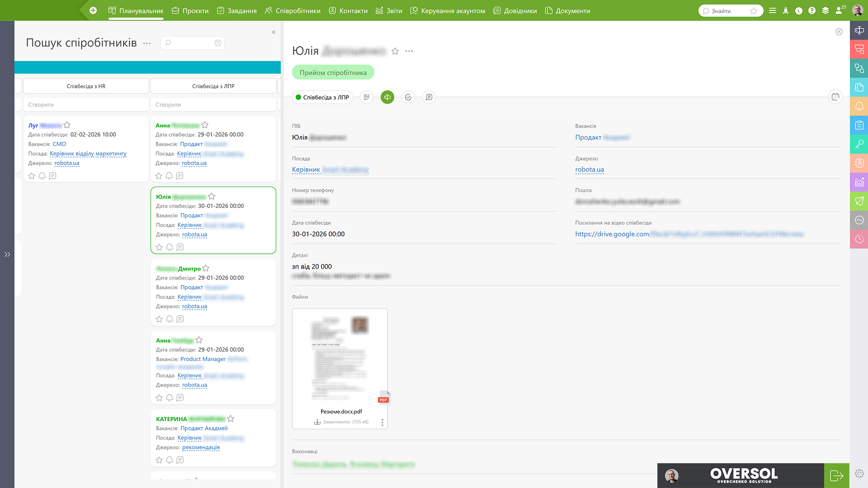Viewport: 868px width, 488px height.
Task: Open the drive.google.com video interview link
Action: [x=689, y=234]
